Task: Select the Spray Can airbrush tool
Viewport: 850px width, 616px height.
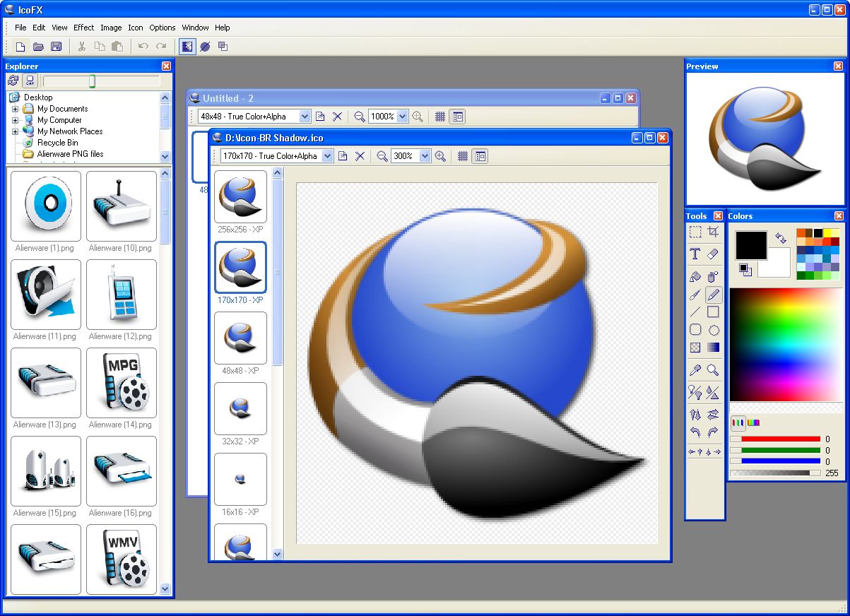Action: [x=713, y=277]
